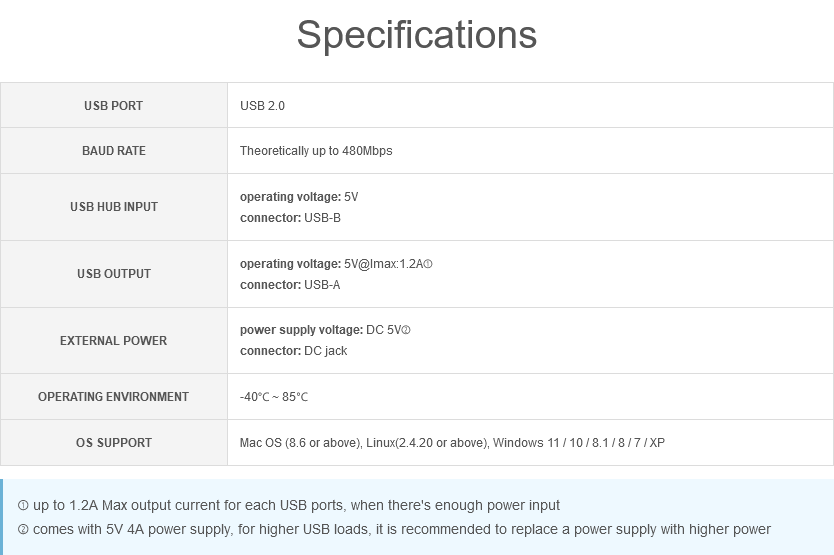The image size is (834, 555).
Task: Click note ① about 1.2A max output
Action: point(289,506)
